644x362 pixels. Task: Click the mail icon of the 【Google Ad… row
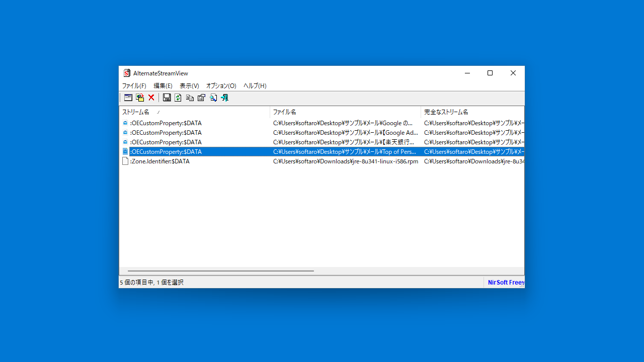125,132
